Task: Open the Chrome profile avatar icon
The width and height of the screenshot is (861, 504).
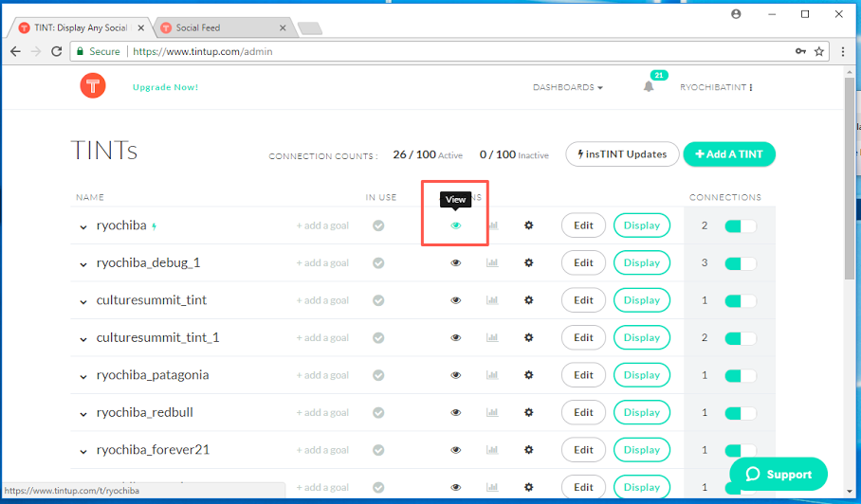Action: [736, 14]
